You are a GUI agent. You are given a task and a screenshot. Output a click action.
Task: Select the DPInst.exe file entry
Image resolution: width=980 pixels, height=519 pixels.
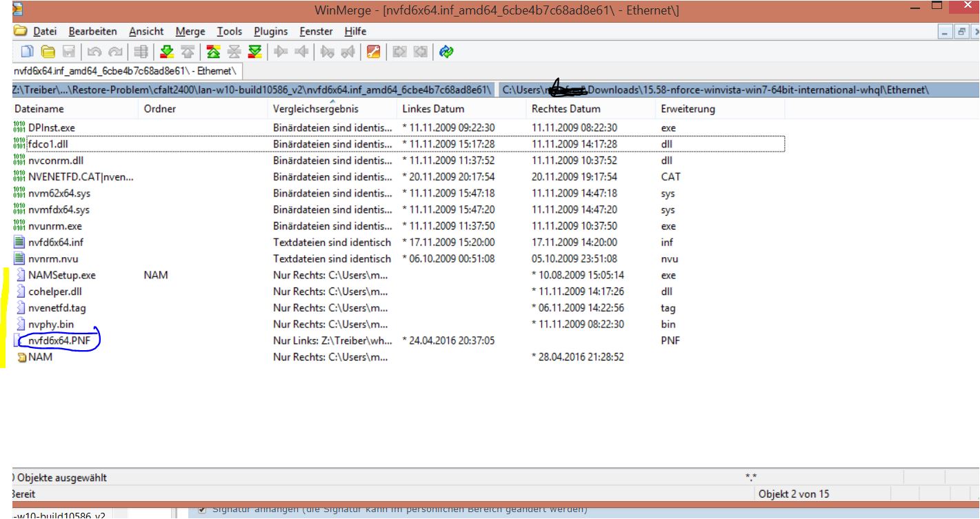pyautogui.click(x=52, y=128)
